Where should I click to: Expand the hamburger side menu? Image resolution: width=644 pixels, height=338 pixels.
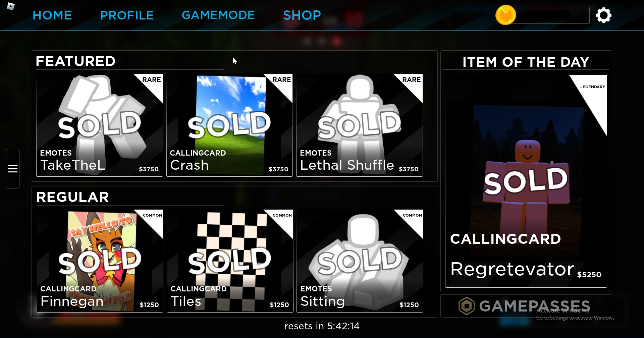13,169
